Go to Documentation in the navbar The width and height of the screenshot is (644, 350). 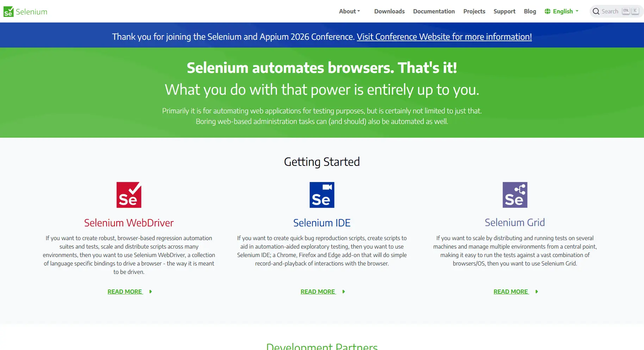434,11
